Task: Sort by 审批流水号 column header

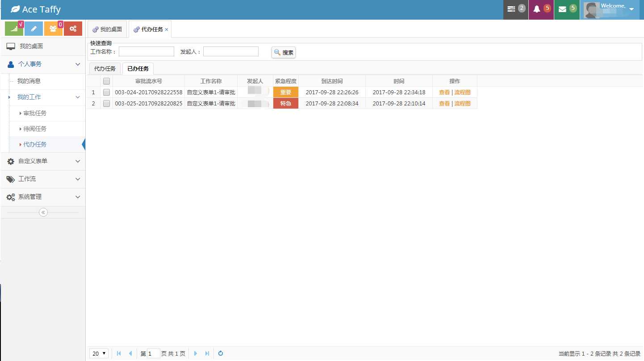Action: tap(149, 81)
